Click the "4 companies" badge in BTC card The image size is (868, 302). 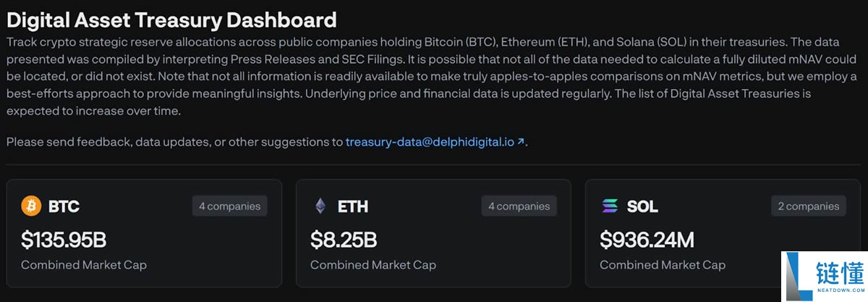(229, 206)
